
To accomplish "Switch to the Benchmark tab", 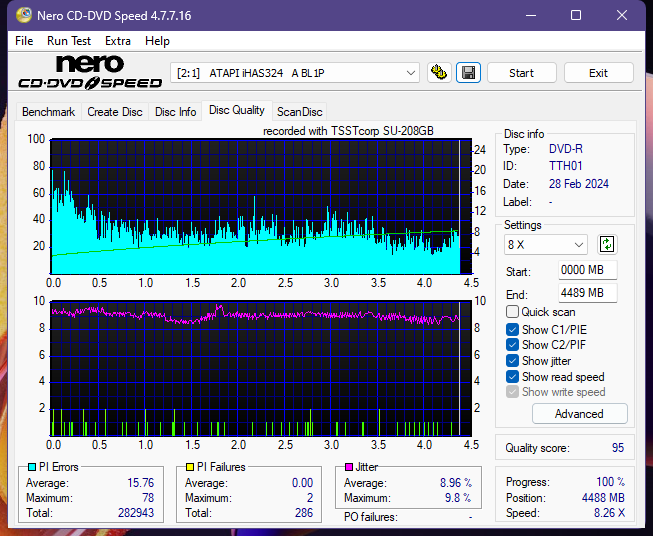I will pyautogui.click(x=49, y=112).
